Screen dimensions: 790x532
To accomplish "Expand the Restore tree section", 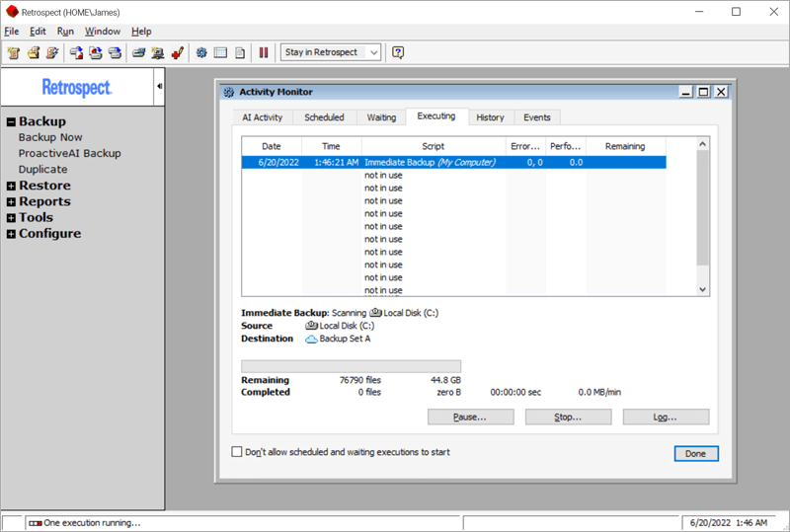I will (x=11, y=186).
